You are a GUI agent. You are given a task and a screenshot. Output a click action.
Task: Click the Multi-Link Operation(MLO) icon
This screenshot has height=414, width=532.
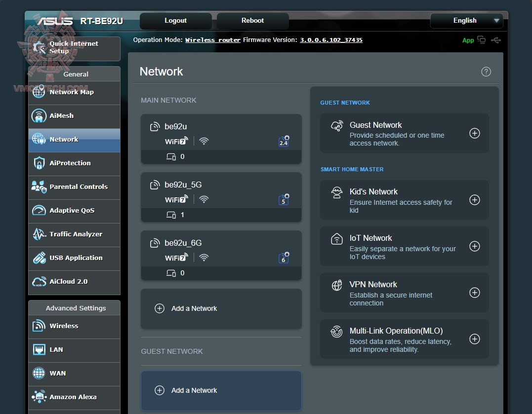click(337, 332)
